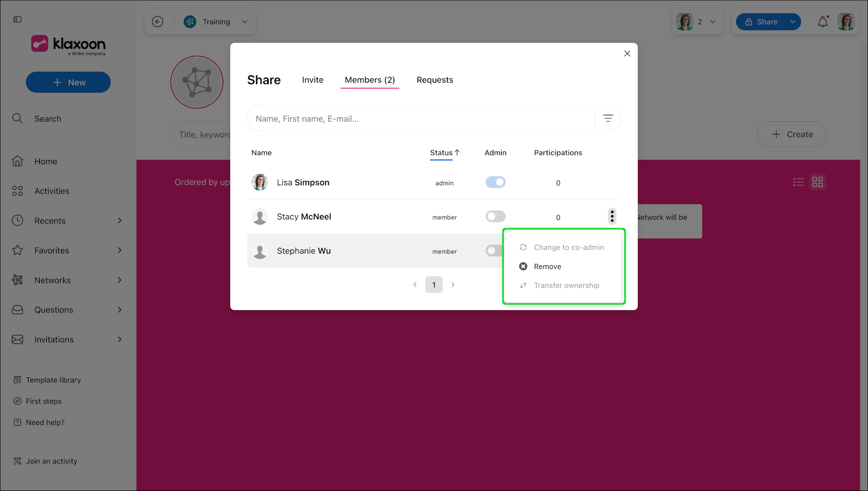The height and width of the screenshot is (491, 868).
Task: Open Networks icon in sidebar
Action: tap(17, 280)
